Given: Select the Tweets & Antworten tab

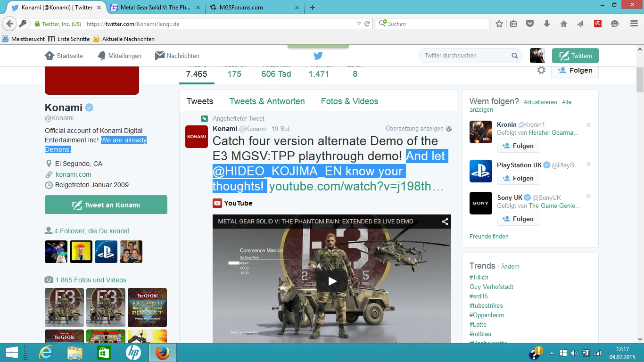Looking at the screenshot, I should coord(267,101).
